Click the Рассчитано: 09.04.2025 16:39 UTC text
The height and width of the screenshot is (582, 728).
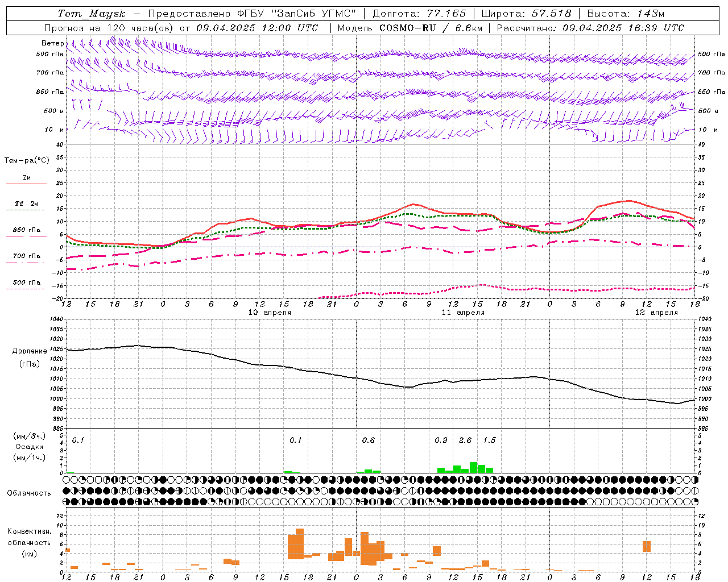click(590, 28)
